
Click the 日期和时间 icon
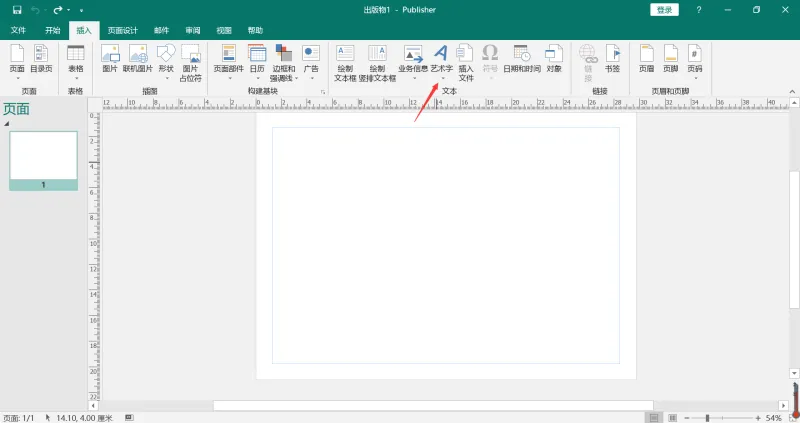[x=522, y=59]
